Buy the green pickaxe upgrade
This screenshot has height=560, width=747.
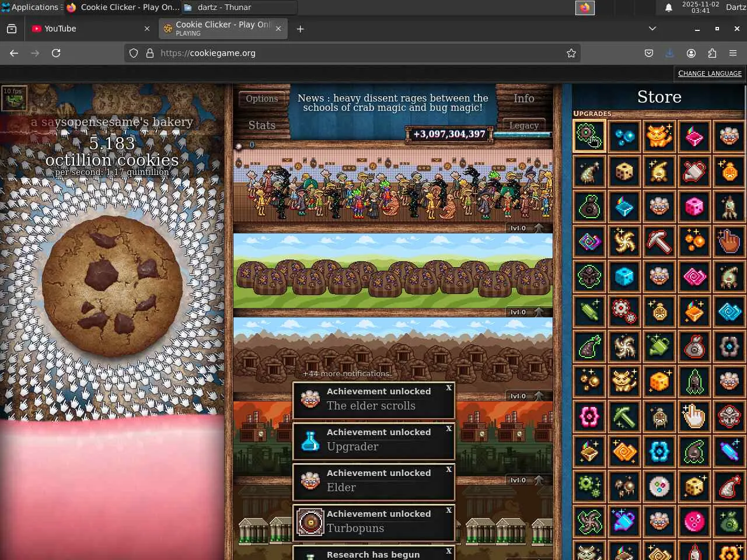[x=624, y=416]
